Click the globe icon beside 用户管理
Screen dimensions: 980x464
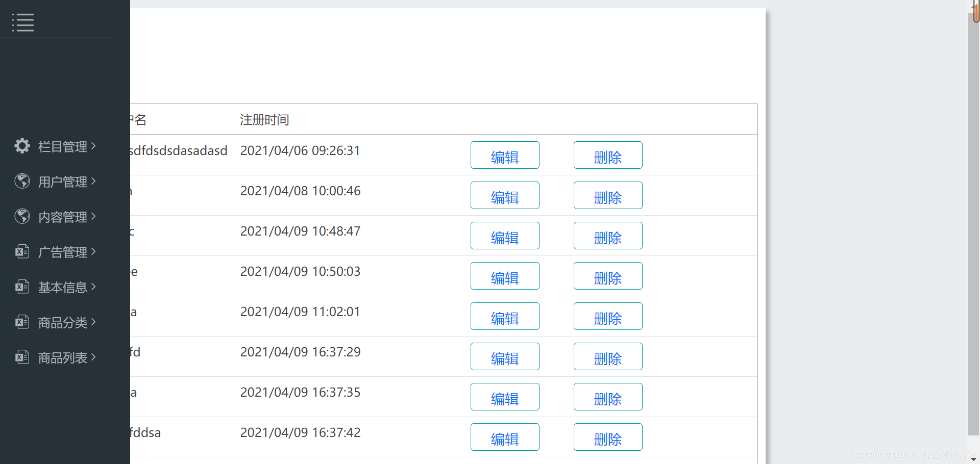(22, 181)
